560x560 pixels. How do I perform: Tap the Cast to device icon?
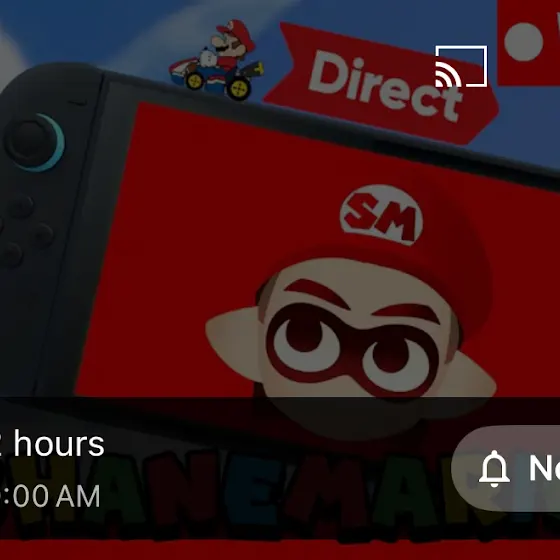click(461, 66)
